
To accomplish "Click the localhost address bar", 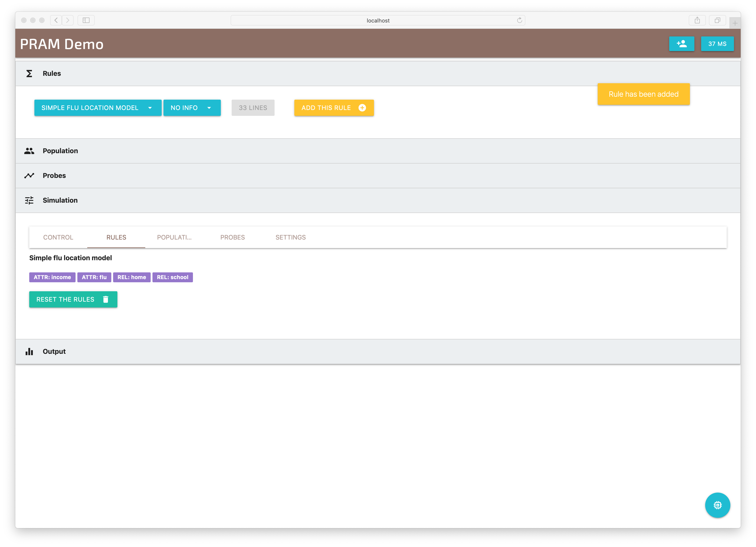I will click(x=377, y=20).
